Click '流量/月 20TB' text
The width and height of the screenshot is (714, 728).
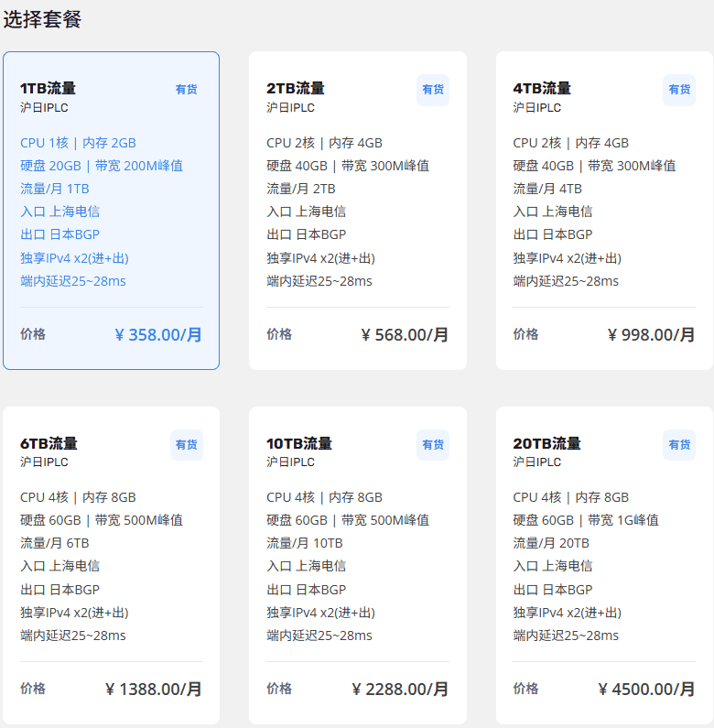coord(551,543)
